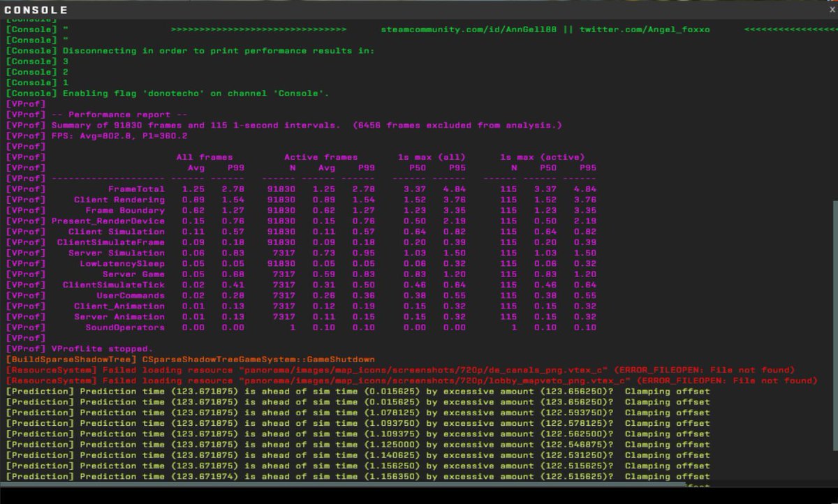Click the 'Active frames' column header
The image size is (838, 504).
321,157
